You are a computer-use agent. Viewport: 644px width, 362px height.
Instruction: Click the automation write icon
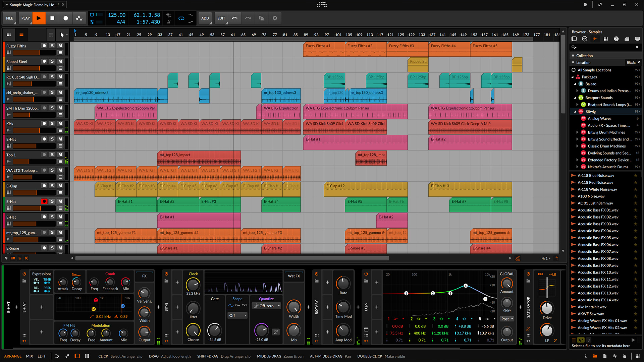pos(79,18)
